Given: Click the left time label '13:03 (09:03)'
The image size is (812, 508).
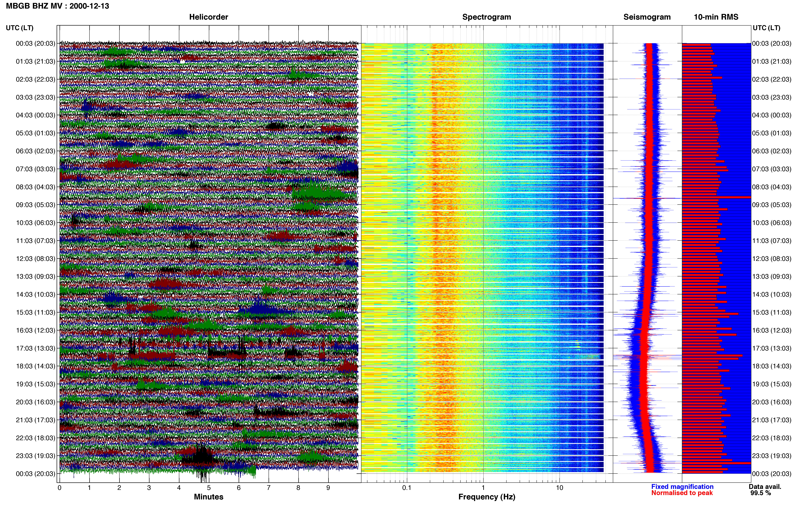Looking at the screenshot, I should pyautogui.click(x=36, y=277).
